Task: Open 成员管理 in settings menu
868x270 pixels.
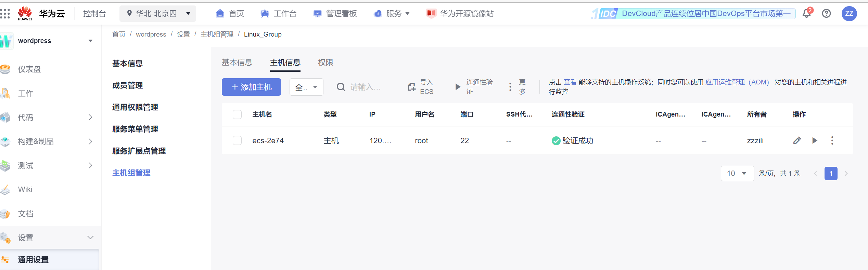Action: (x=128, y=85)
